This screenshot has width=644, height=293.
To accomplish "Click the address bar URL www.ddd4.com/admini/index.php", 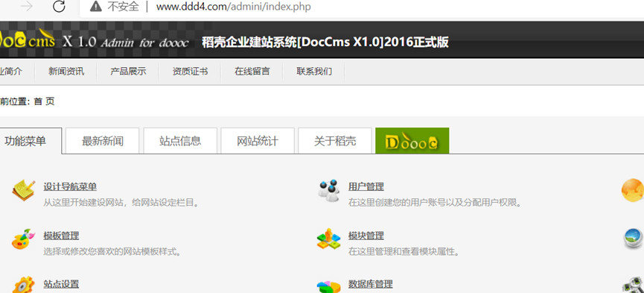I will tap(234, 7).
